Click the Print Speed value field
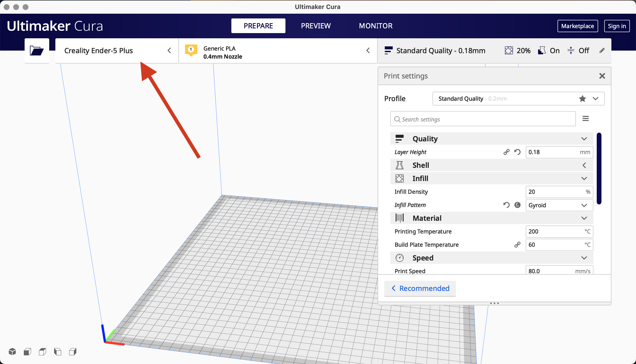 559,270
